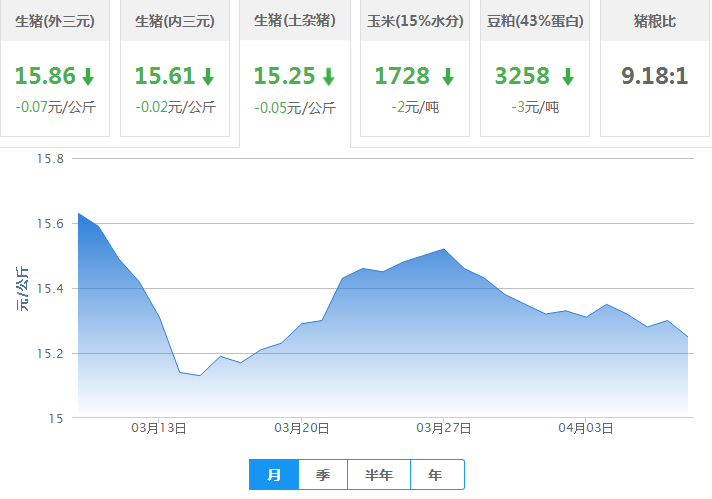Image resolution: width=712 pixels, height=499 pixels.
Task: Click the down arrow next to 15.61
Action: click(208, 76)
